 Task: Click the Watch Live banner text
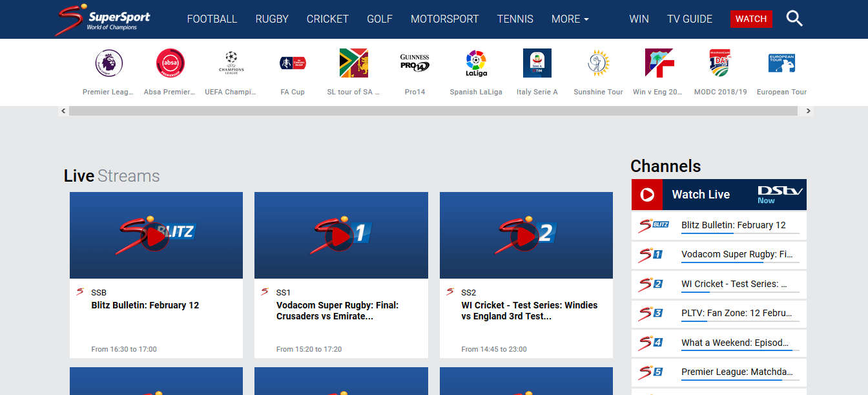point(701,195)
